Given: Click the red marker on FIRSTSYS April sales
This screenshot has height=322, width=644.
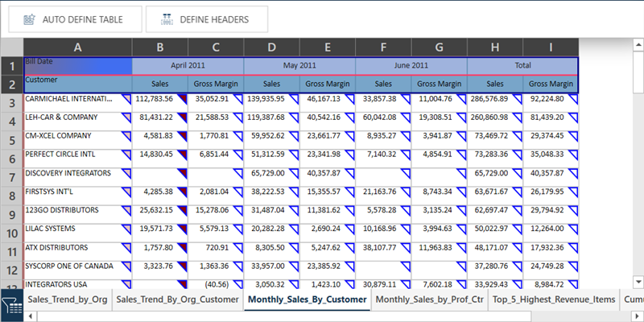Looking at the screenshot, I should [x=182, y=192].
